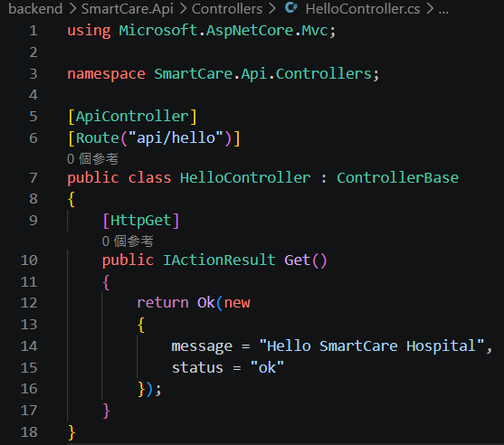Click line number 7 in the gutter
This screenshot has height=445, width=504.
coord(33,178)
